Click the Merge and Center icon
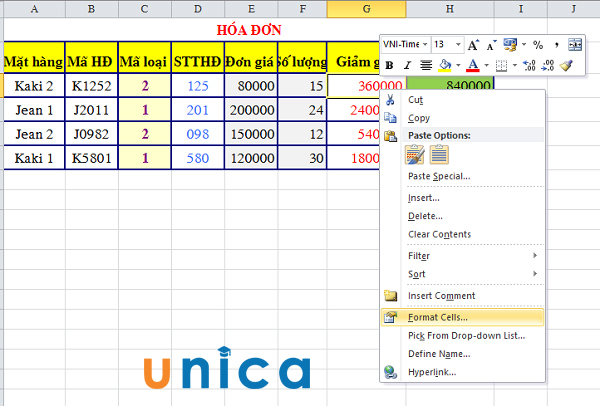 (x=575, y=45)
